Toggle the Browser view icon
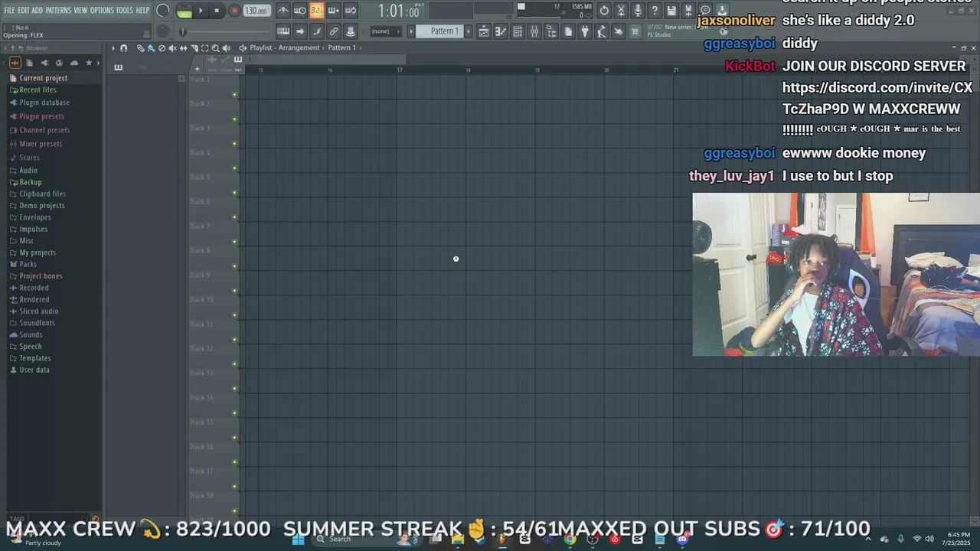 [551, 31]
